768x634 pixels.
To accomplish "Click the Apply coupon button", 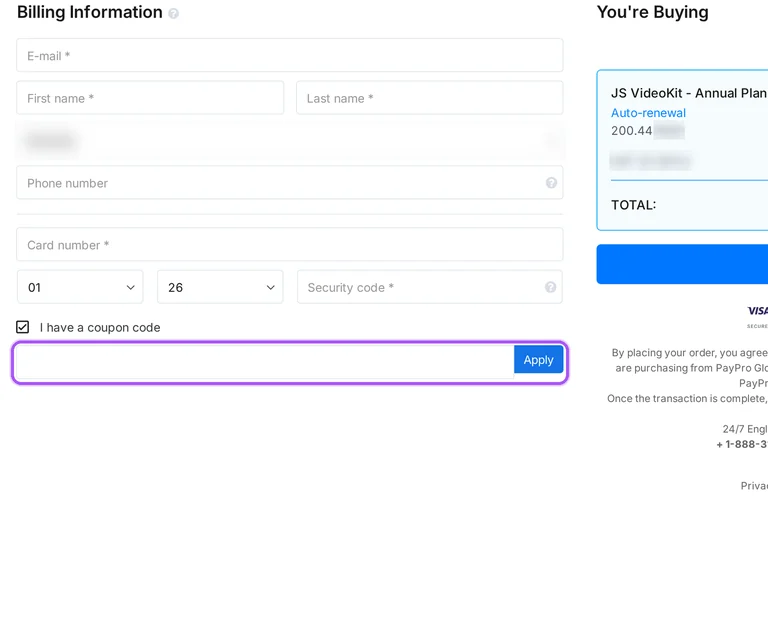I will click(x=538, y=360).
